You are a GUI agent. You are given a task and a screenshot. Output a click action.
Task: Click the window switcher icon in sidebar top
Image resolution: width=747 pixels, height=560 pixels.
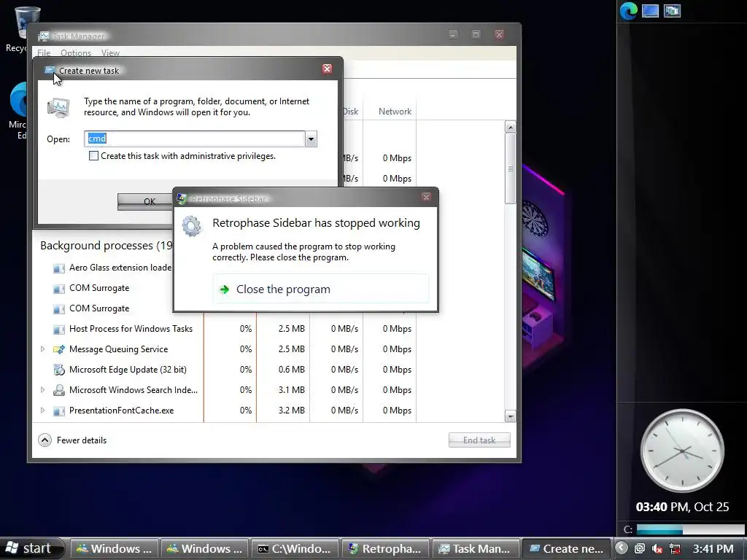(672, 11)
